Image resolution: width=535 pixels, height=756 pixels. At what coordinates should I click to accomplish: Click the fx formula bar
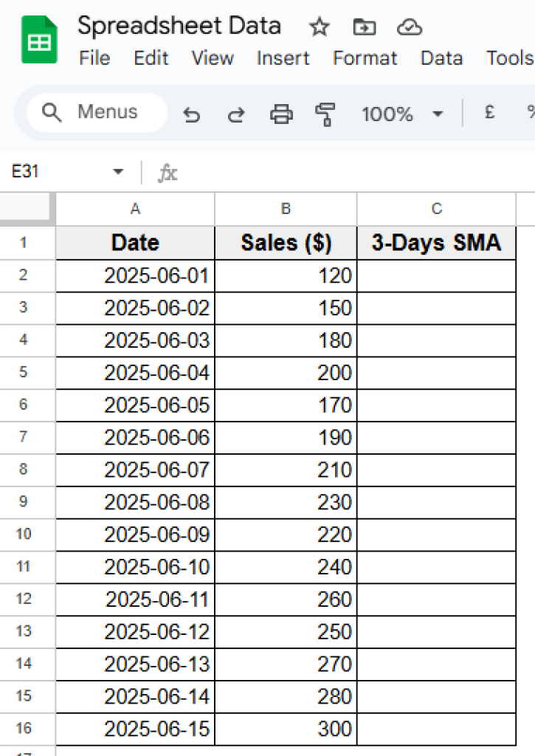pyautogui.click(x=168, y=172)
